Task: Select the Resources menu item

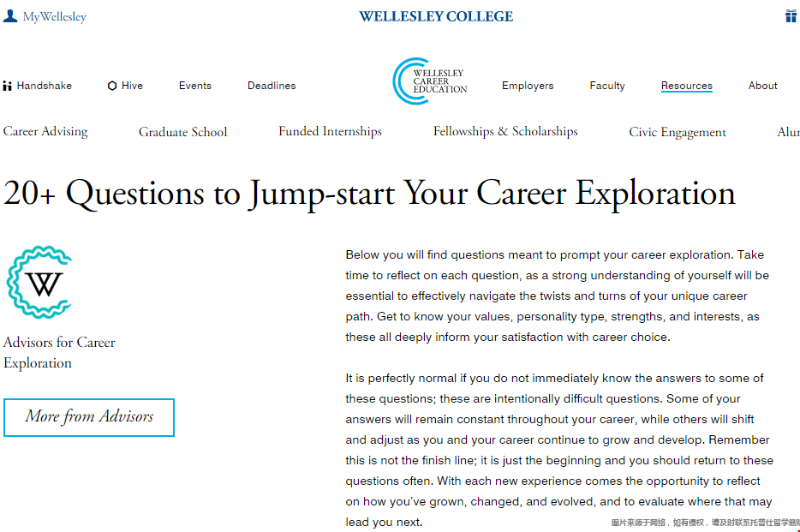Action: pos(687,86)
